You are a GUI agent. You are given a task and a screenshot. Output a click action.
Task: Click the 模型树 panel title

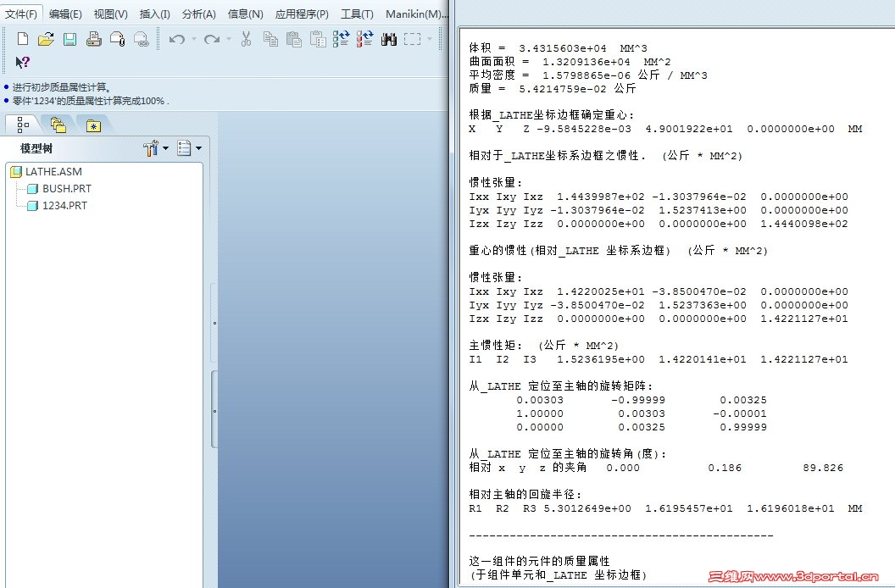click(x=36, y=148)
